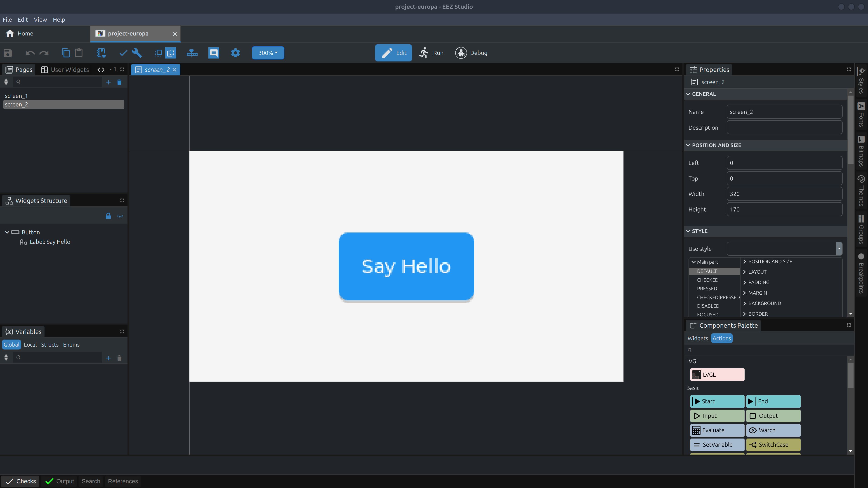Toggle the hidden widgets eye icon
Viewport: 868px width, 488px height.
tap(120, 216)
